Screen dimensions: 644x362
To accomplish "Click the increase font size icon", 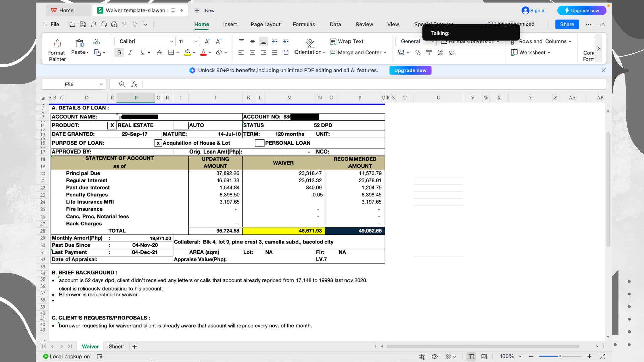I will tap(207, 41).
